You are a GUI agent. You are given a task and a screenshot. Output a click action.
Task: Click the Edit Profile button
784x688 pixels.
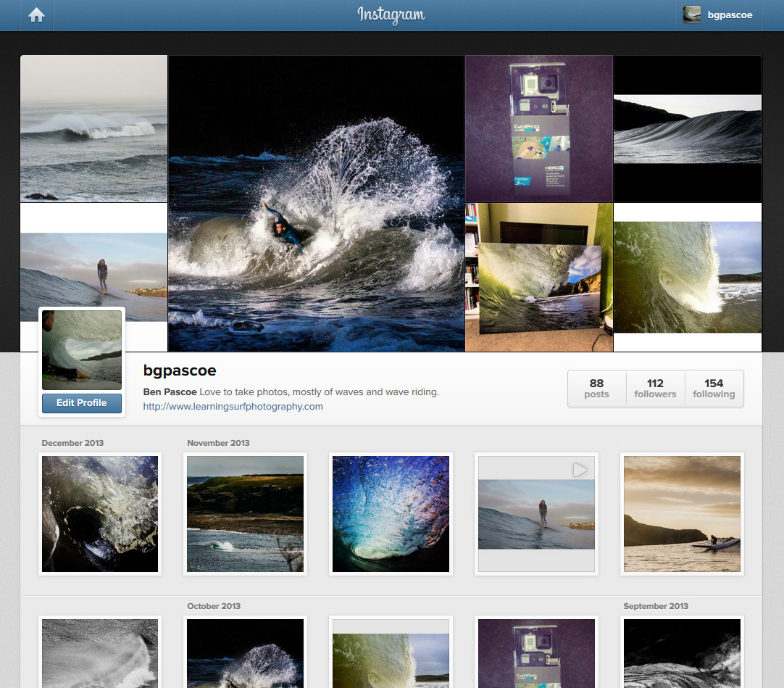[x=81, y=403]
